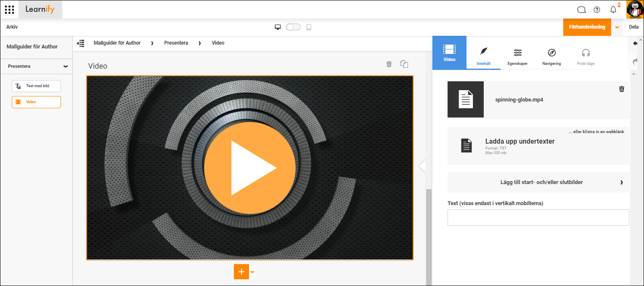Open the chat messages icon

(x=581, y=10)
